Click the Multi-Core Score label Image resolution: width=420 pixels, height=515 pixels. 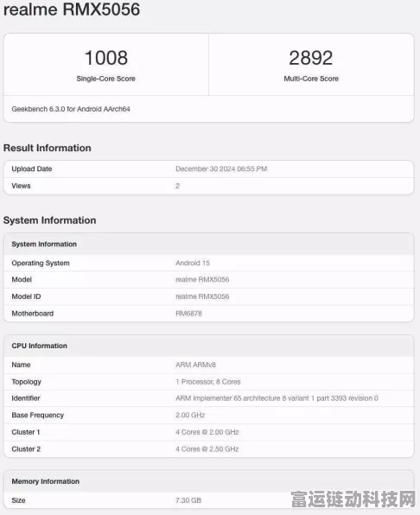point(311,79)
